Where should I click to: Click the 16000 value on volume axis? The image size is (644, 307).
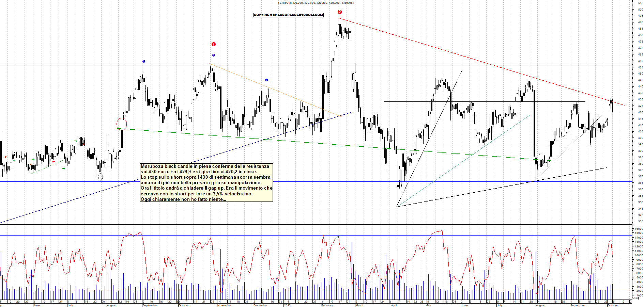pos(639,229)
